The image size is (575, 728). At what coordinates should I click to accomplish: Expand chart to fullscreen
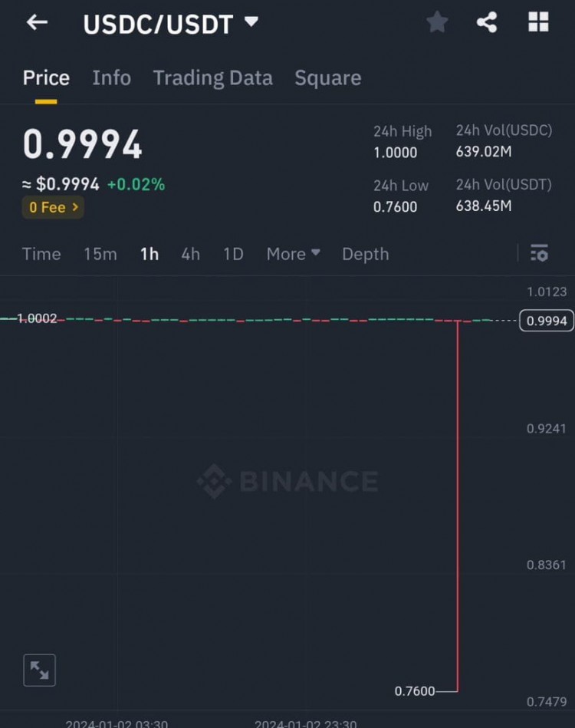(x=39, y=670)
